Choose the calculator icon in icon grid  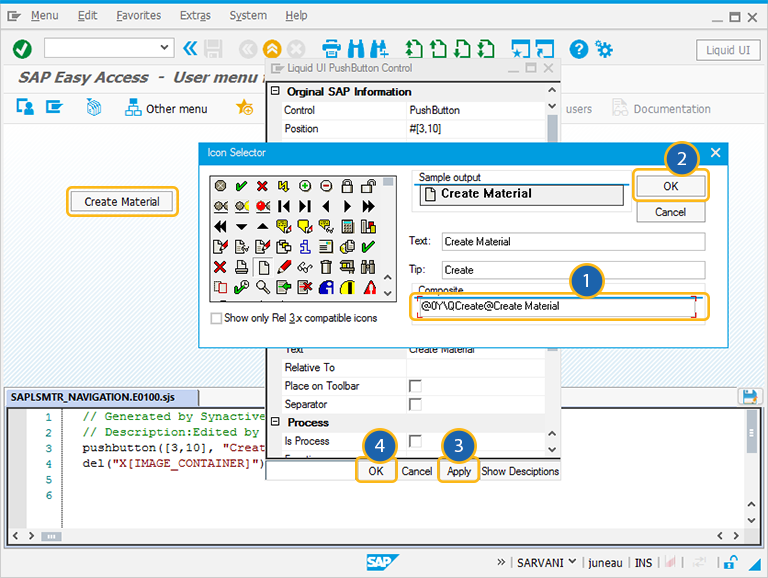click(x=347, y=226)
